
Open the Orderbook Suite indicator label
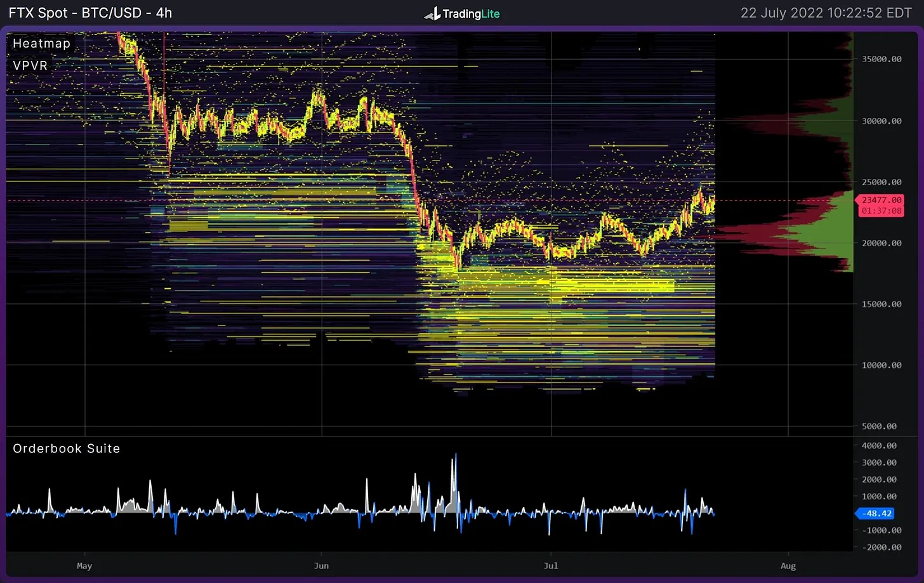coord(66,449)
